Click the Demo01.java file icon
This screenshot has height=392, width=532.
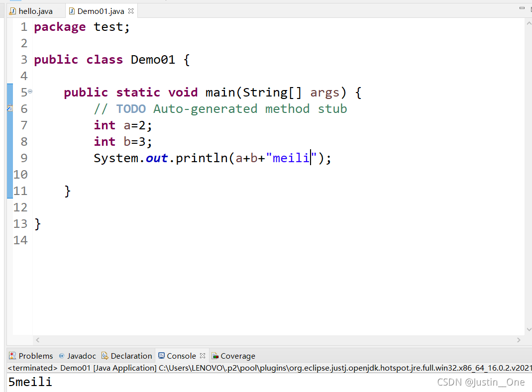pyautogui.click(x=72, y=11)
